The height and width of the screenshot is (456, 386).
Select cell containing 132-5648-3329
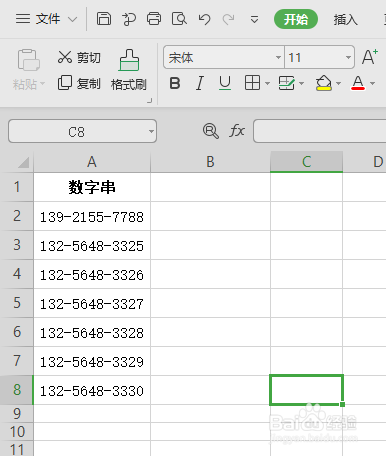92,361
